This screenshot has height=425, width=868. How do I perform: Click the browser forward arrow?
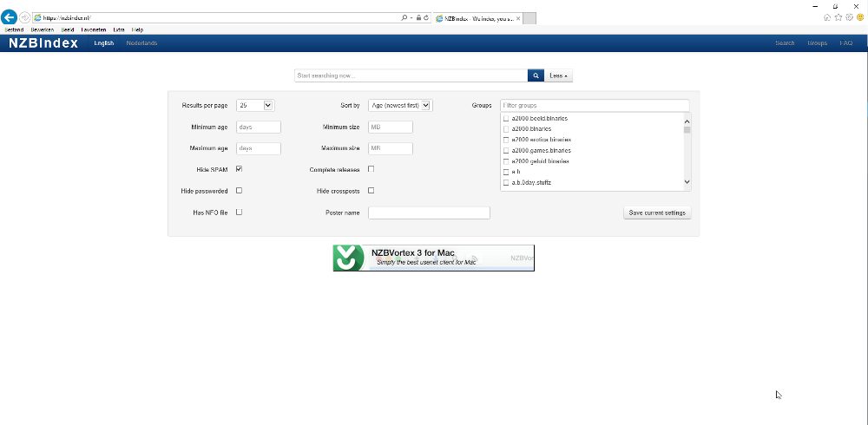[x=24, y=17]
